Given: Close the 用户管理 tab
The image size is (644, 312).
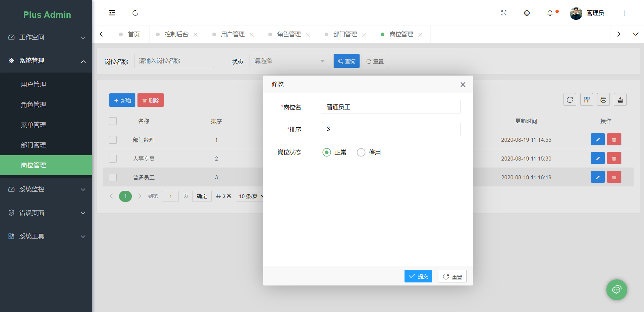Looking at the screenshot, I should click(x=252, y=34).
